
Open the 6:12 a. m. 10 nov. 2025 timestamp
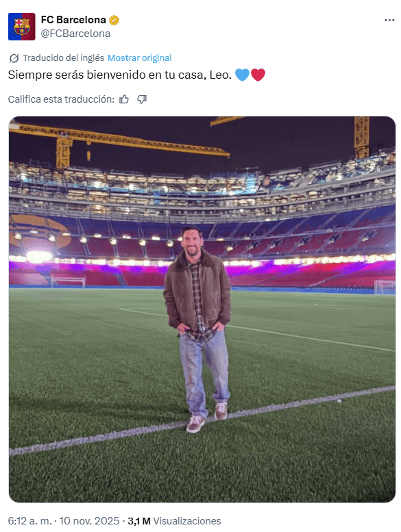pos(64,521)
